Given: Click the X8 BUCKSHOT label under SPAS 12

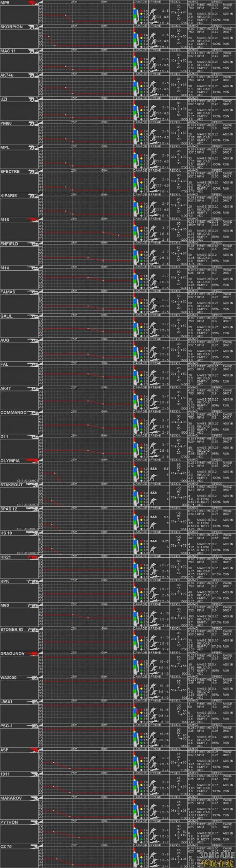Looking at the screenshot, I should click(x=28, y=529).
